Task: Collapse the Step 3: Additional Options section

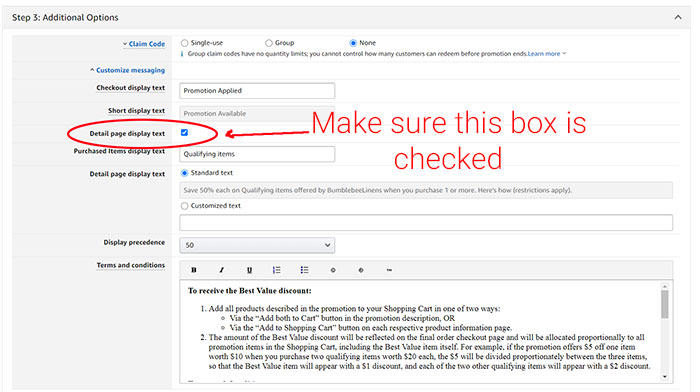Action: [678, 17]
